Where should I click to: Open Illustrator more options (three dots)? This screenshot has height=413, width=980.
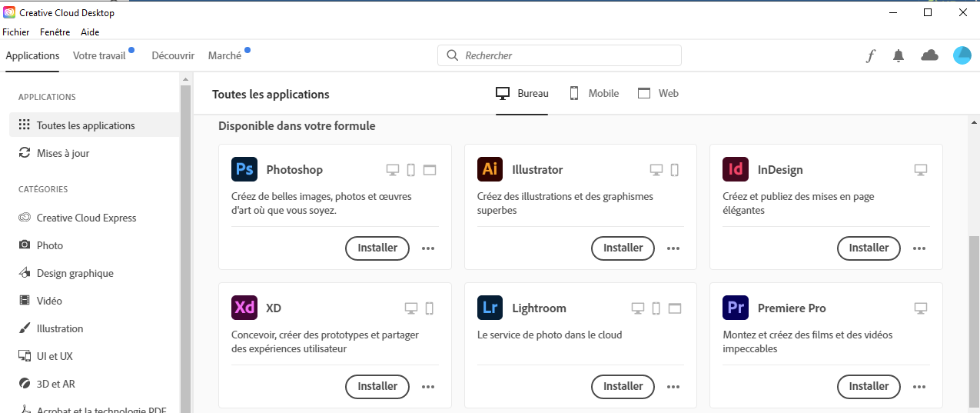(x=673, y=248)
